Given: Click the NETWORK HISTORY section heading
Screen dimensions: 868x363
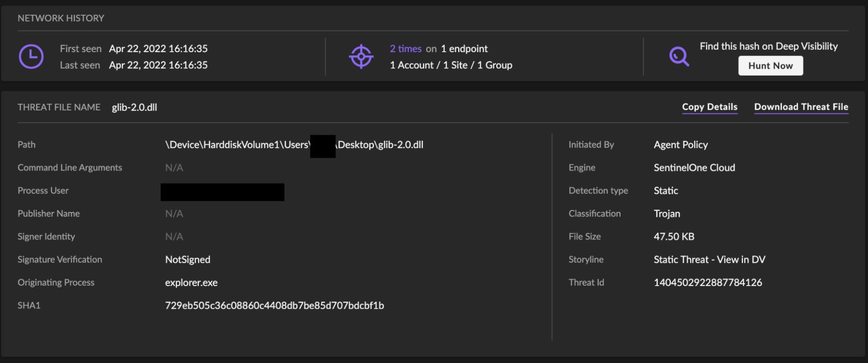Looking at the screenshot, I should (x=61, y=18).
